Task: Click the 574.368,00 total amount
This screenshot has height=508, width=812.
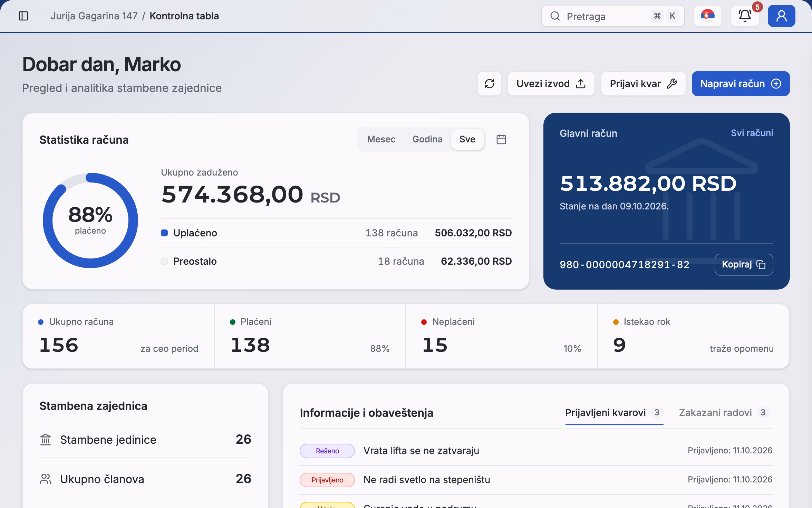Action: 232,194
